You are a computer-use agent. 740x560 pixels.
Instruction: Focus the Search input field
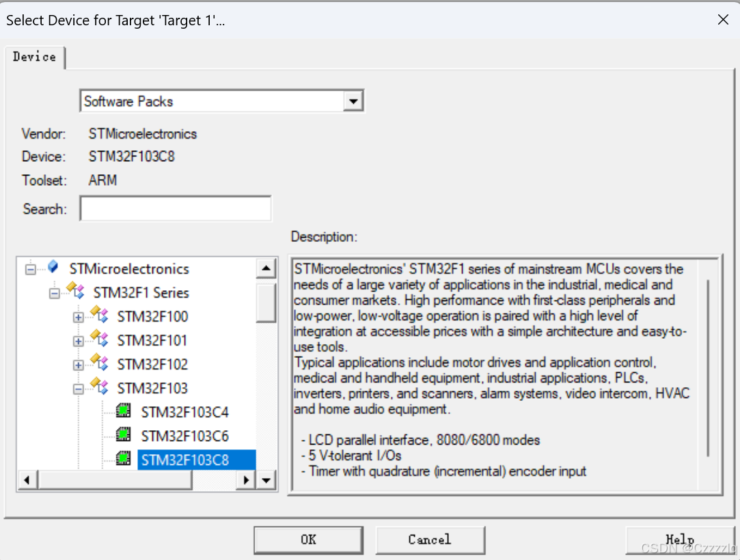click(176, 208)
